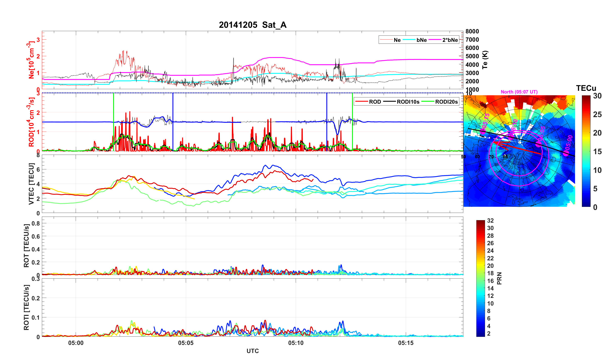Click the 05:00 magenta marker on the map
This screenshot has width=602, height=364.
pos(566,153)
